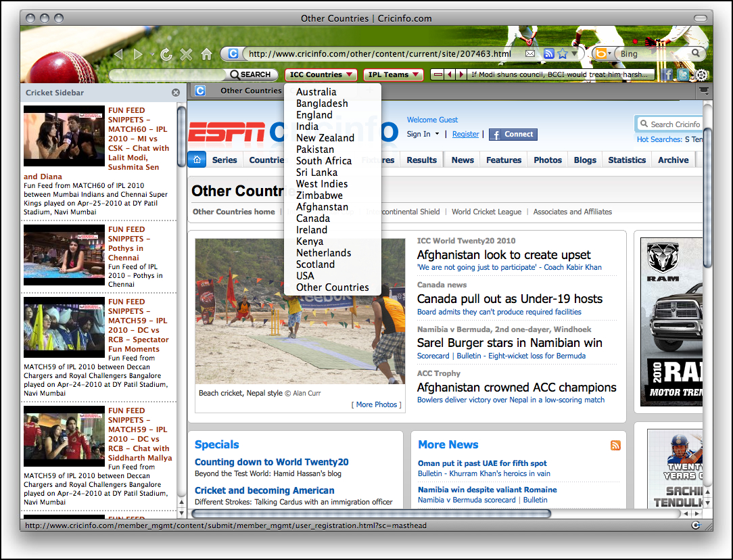Go forward with the browser forward arrow

click(x=137, y=54)
